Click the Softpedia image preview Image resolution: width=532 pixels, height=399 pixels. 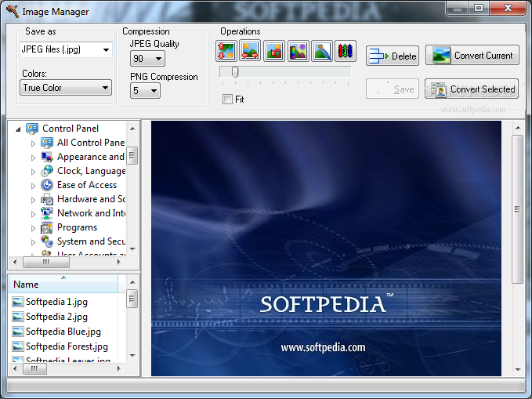click(x=326, y=248)
